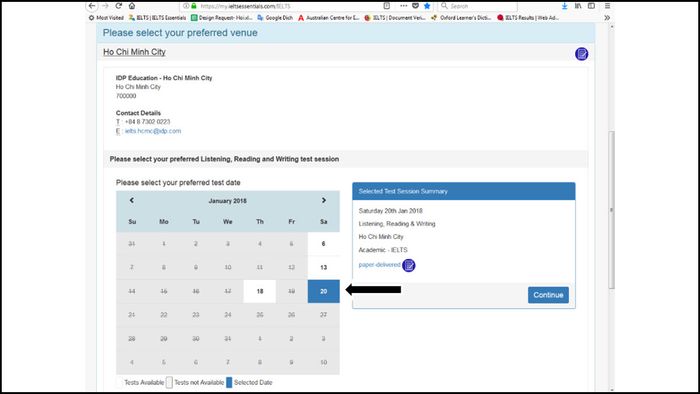Go back with the browser back arrow
Viewport: 700px width, 394px height.
pos(92,6)
